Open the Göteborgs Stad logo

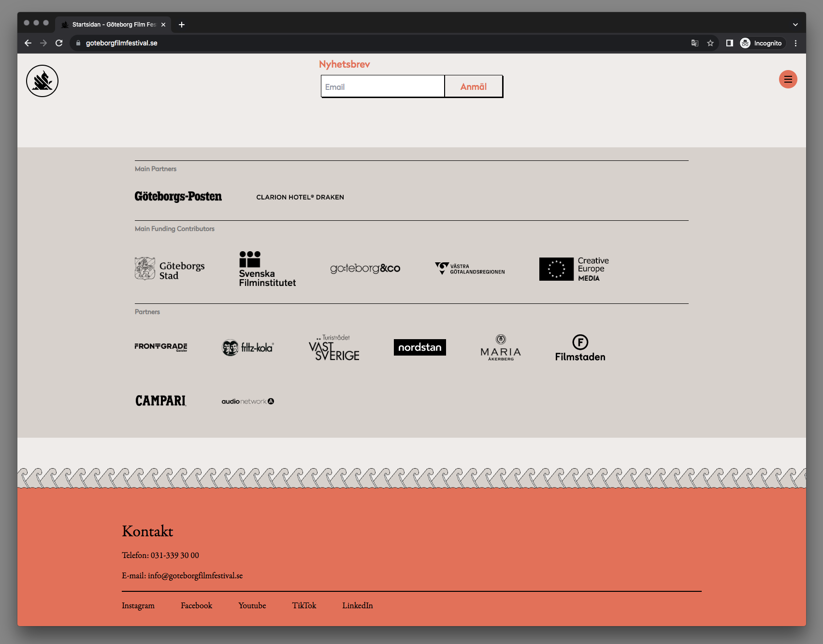170,269
